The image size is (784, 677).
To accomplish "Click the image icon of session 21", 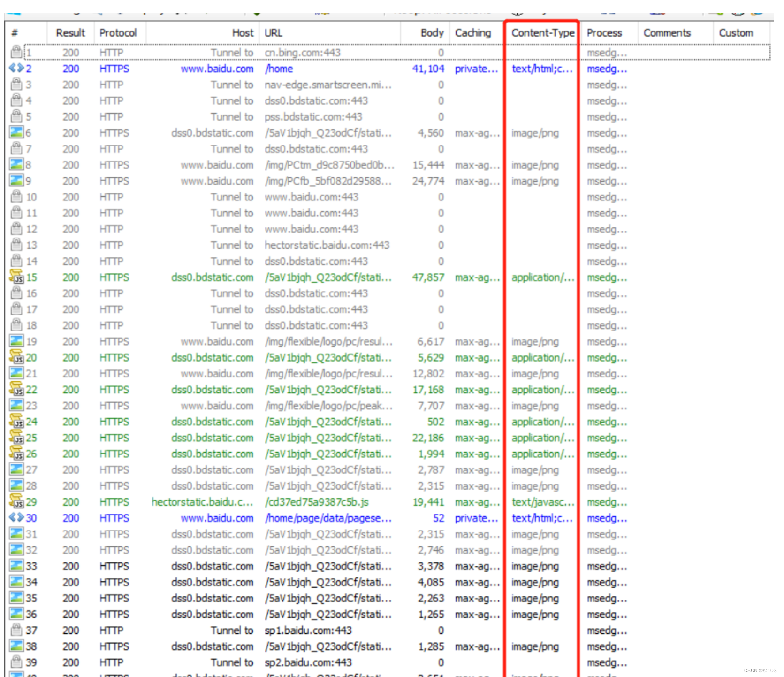I will pos(16,373).
